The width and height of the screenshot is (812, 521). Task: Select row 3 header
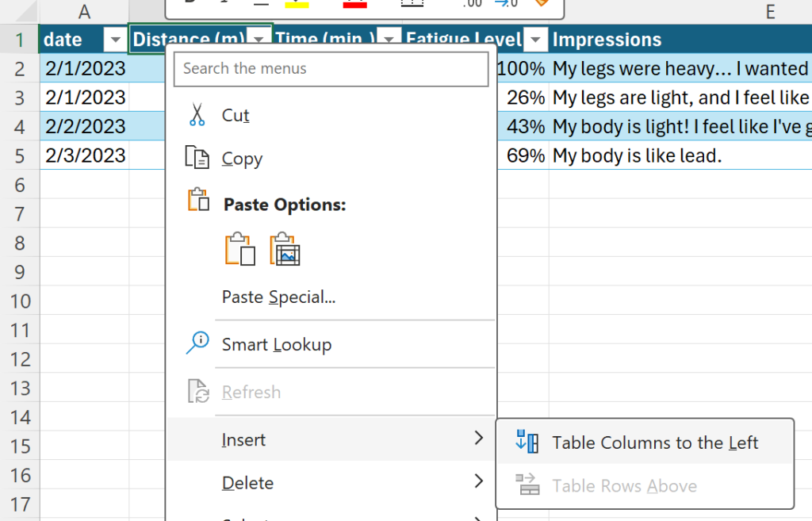20,98
